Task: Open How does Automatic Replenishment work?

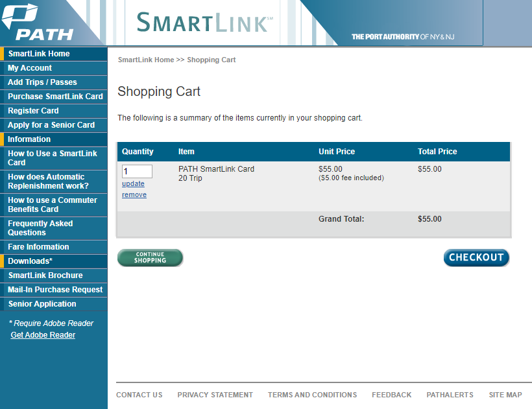Action: click(x=54, y=181)
